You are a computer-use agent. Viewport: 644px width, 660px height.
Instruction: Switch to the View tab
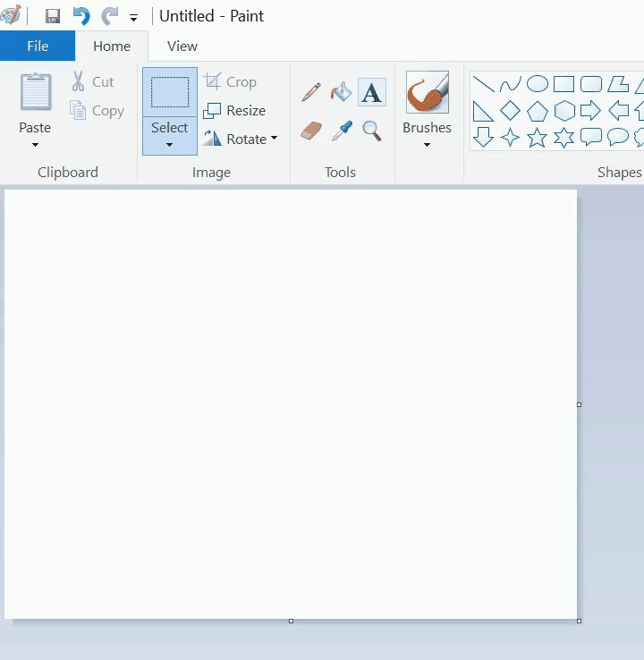[182, 46]
